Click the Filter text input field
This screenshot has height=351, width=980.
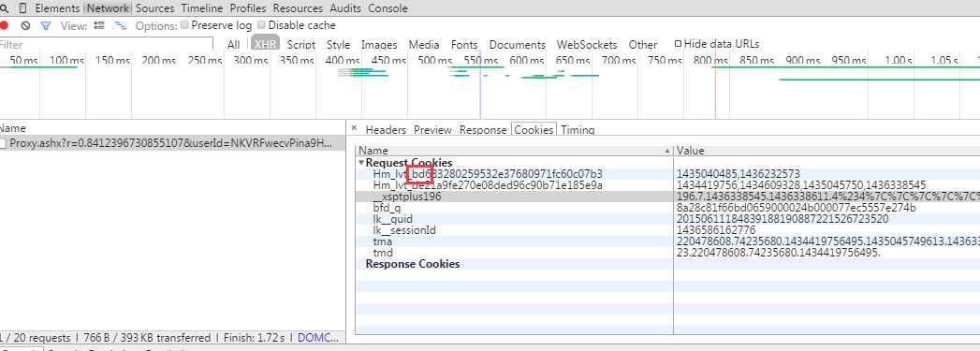click(x=107, y=44)
